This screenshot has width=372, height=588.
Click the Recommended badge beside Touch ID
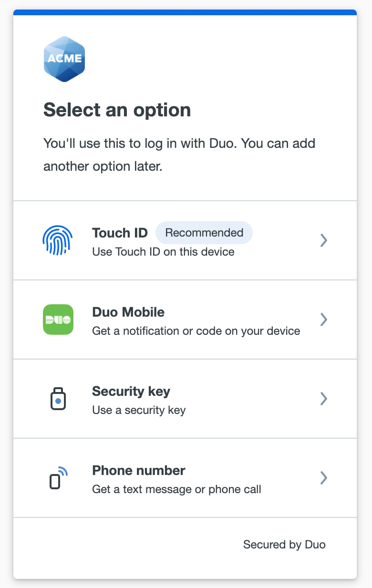coord(204,232)
